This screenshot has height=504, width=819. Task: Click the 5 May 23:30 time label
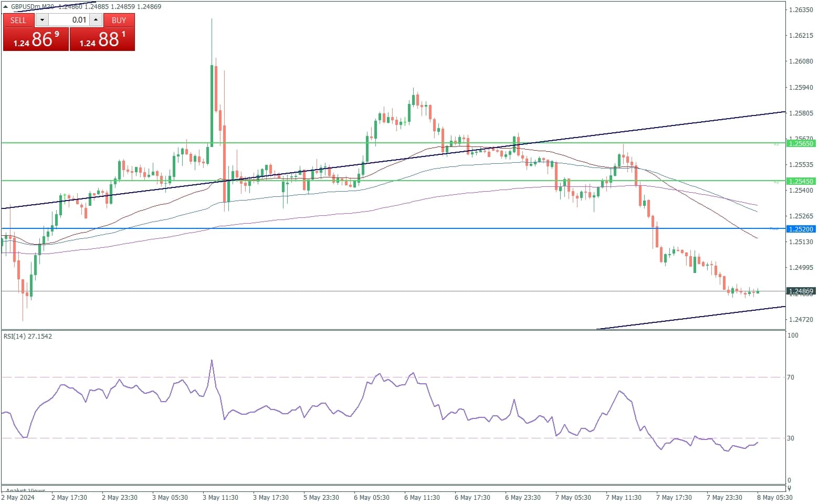click(x=321, y=498)
